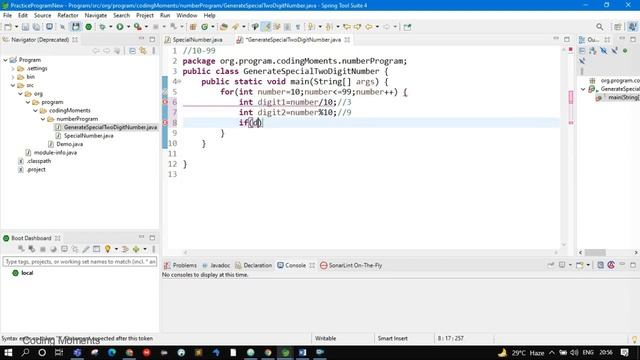Click the Cortana circle taskbar icon
The width and height of the screenshot is (640, 360).
coord(42,352)
